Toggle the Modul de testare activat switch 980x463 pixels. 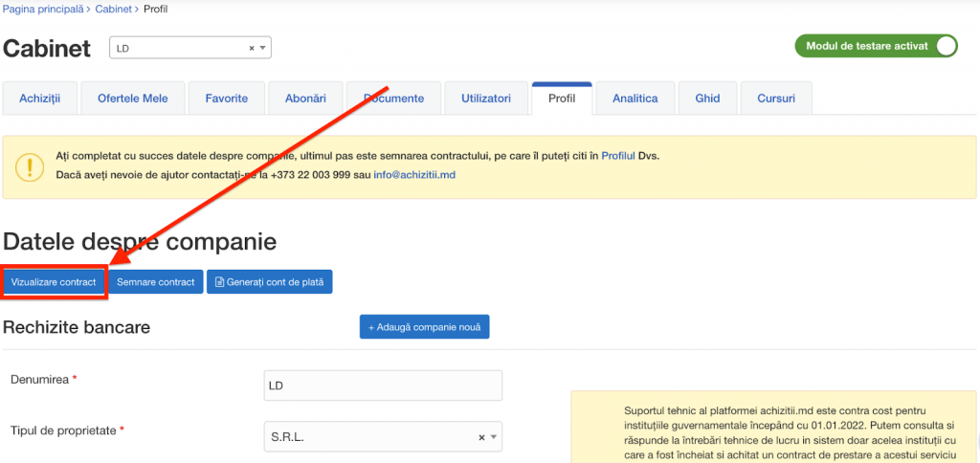click(944, 46)
